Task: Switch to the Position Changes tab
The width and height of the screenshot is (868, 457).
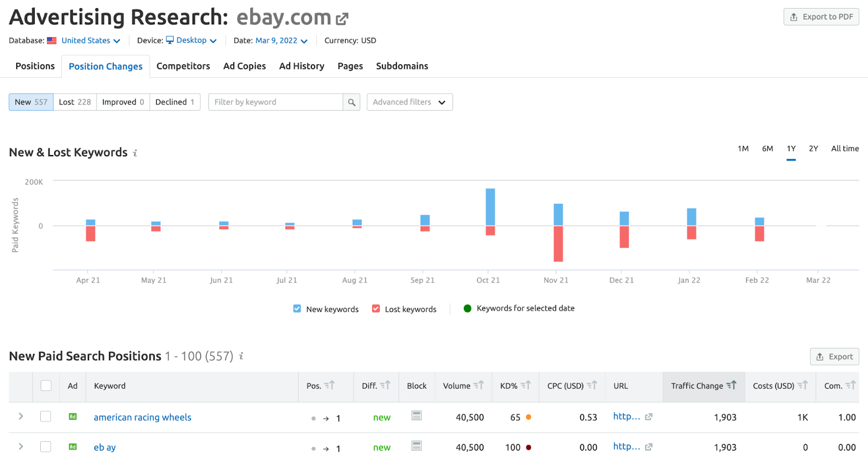Action: (106, 66)
